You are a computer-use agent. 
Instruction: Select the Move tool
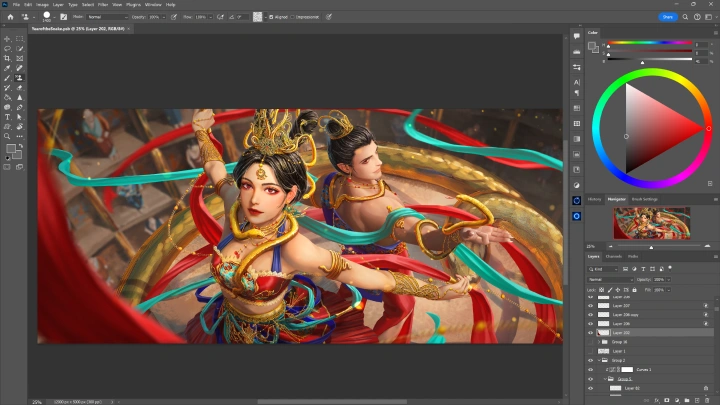[7, 39]
